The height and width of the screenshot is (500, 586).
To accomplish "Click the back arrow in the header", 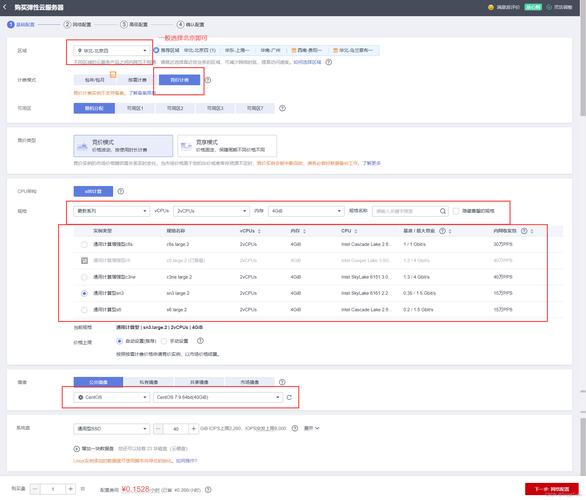I will 5,7.
